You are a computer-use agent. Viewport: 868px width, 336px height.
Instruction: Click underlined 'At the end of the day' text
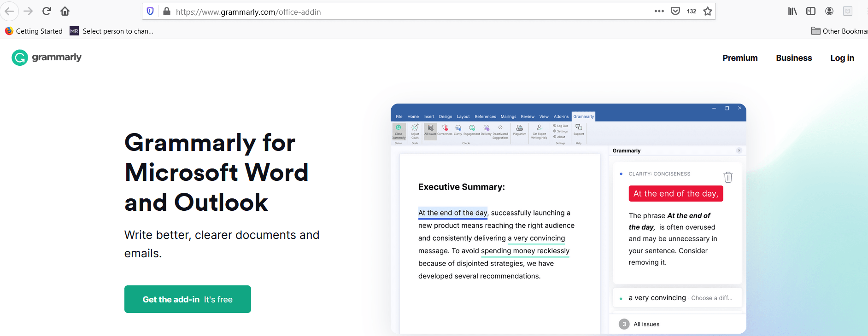coord(452,213)
